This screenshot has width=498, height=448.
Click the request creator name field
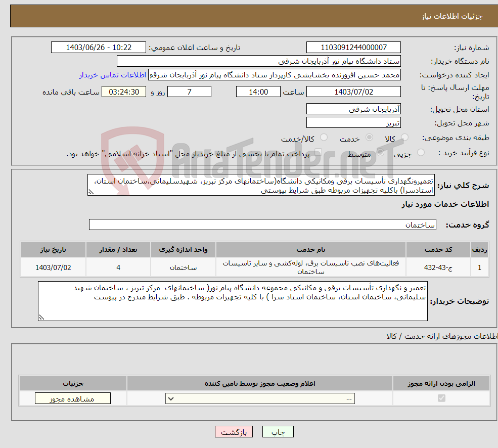point(275,75)
